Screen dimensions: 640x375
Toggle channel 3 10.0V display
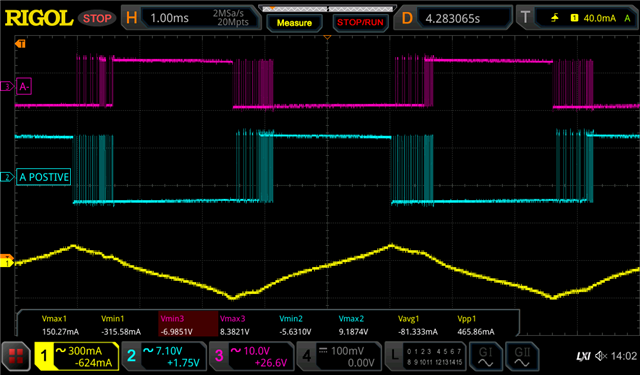point(251,356)
